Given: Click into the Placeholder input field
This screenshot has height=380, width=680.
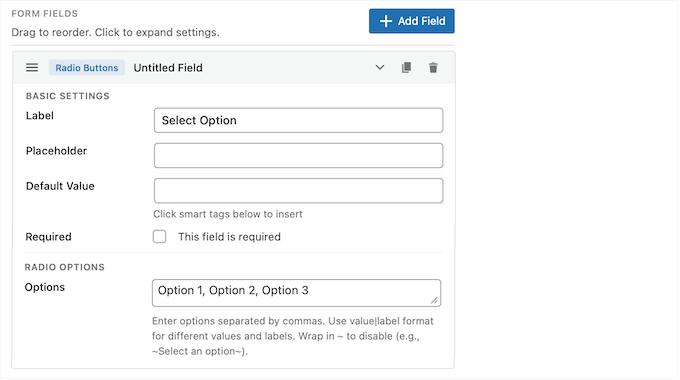Looking at the screenshot, I should click(x=298, y=155).
